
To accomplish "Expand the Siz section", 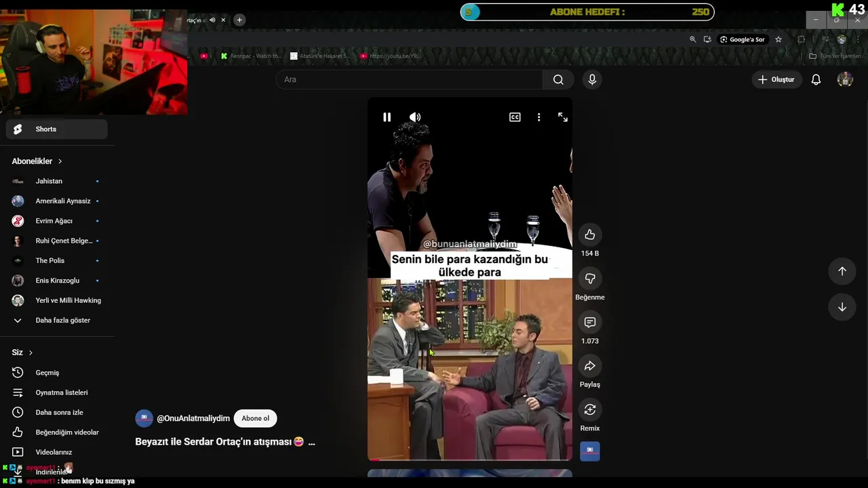I will point(22,352).
